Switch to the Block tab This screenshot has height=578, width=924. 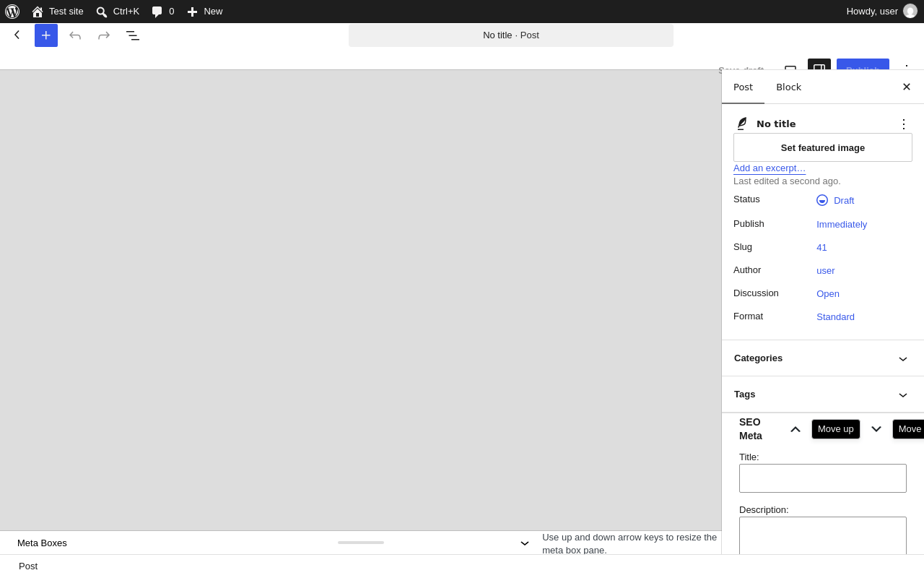point(788,87)
